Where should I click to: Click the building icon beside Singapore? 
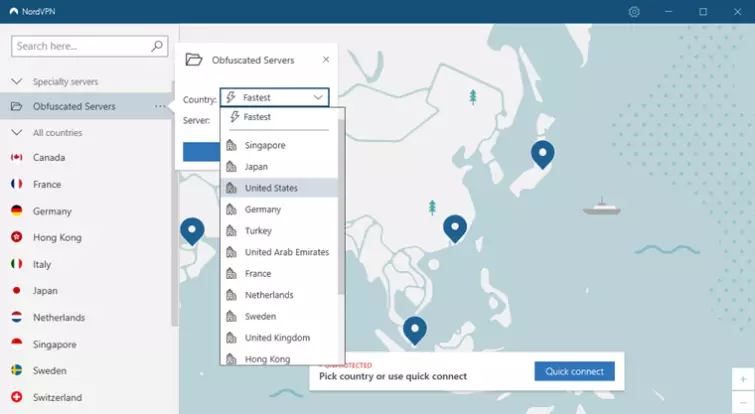tap(232, 145)
